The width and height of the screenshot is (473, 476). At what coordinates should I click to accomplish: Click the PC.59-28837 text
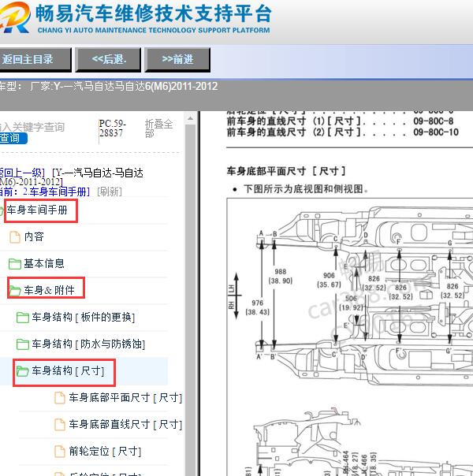[x=112, y=128]
